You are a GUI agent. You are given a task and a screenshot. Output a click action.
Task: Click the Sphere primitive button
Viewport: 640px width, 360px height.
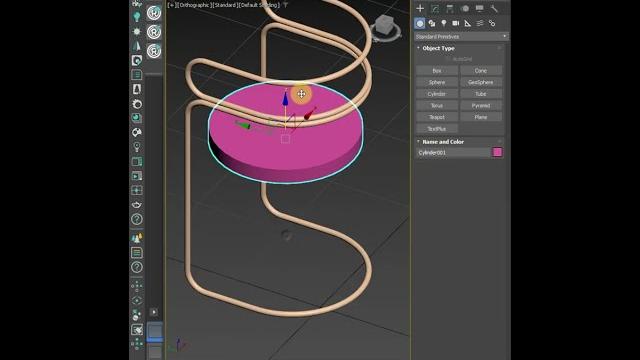click(x=437, y=82)
